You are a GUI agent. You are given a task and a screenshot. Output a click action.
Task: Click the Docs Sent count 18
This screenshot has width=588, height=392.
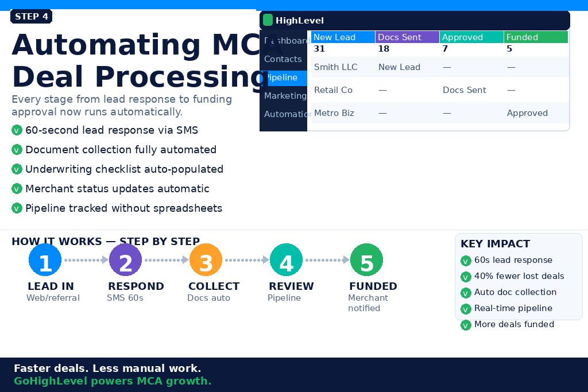pos(384,49)
